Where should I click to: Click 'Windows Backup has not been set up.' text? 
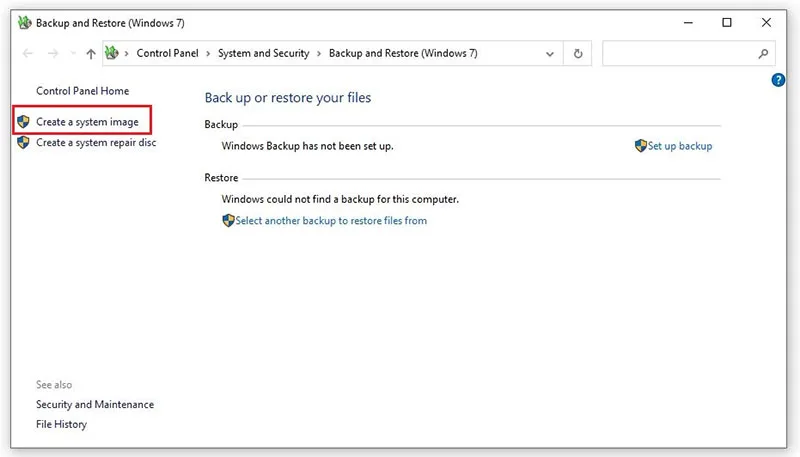[x=307, y=146]
